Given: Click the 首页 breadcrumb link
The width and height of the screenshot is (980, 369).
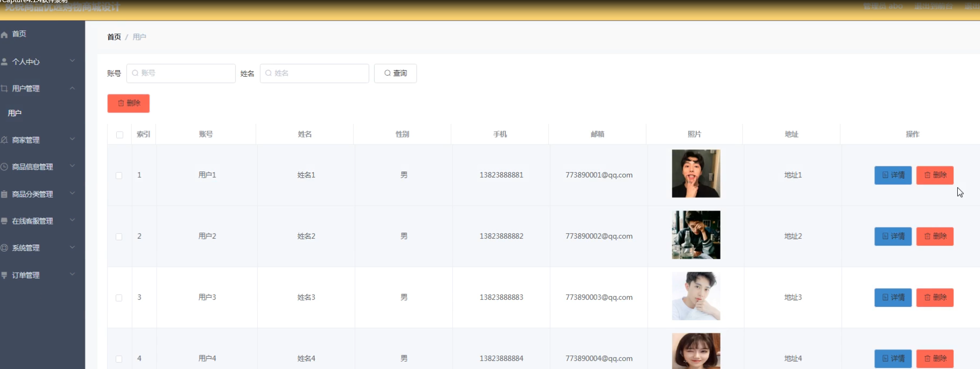Looking at the screenshot, I should tap(114, 37).
